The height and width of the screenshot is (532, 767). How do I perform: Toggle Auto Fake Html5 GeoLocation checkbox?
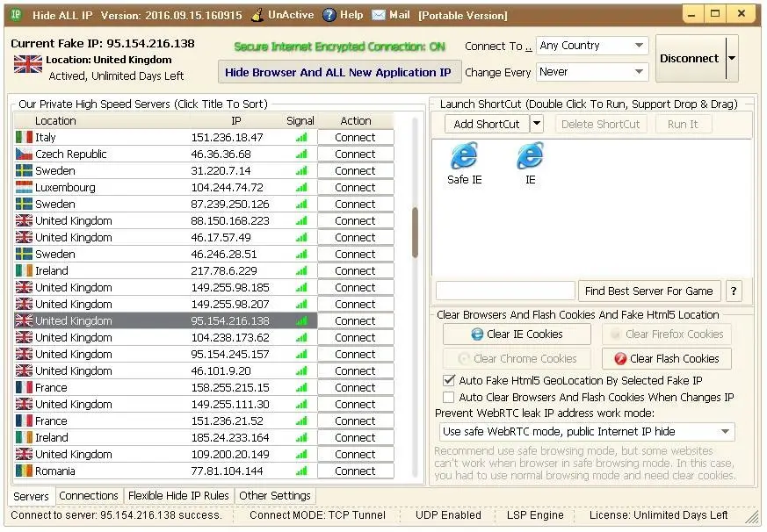pyautogui.click(x=449, y=380)
